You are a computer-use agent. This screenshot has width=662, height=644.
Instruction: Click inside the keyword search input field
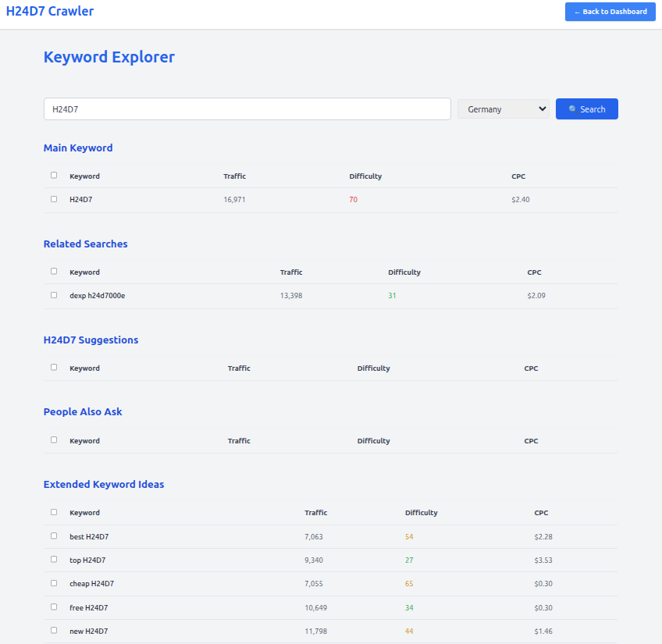coord(247,109)
